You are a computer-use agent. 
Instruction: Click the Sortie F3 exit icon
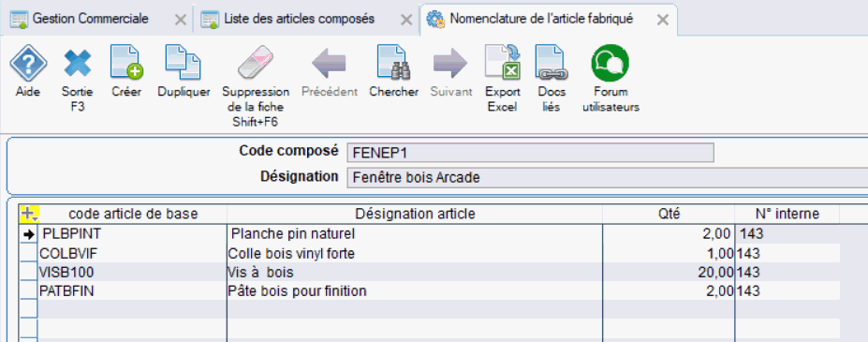click(78, 62)
